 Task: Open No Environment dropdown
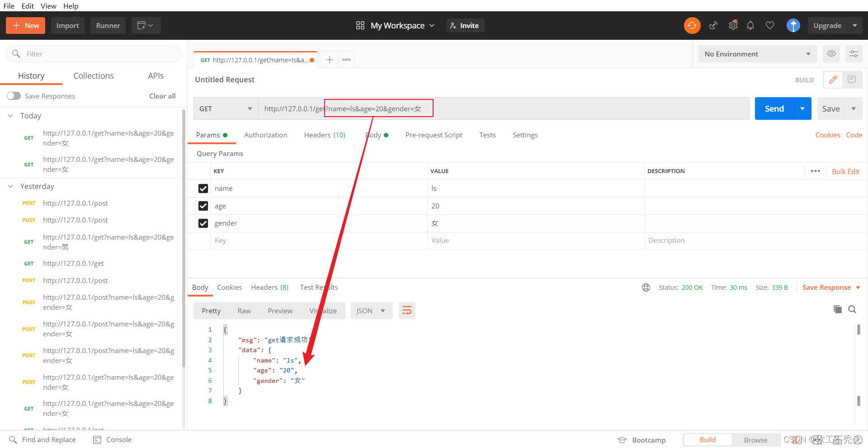(x=758, y=54)
